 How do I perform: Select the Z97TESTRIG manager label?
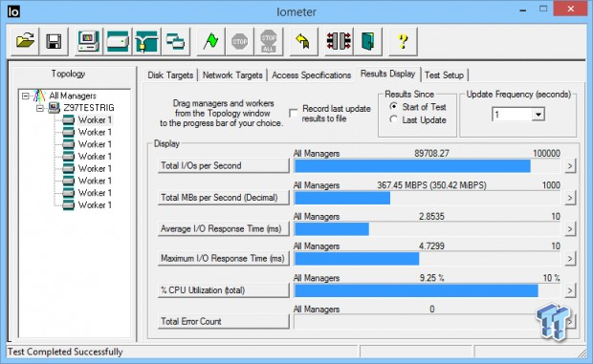pos(89,108)
